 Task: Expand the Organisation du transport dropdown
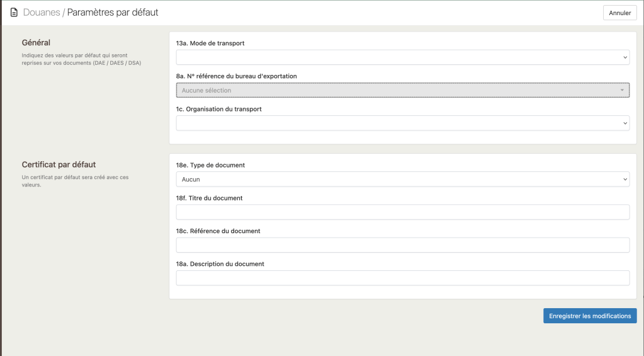coord(402,123)
